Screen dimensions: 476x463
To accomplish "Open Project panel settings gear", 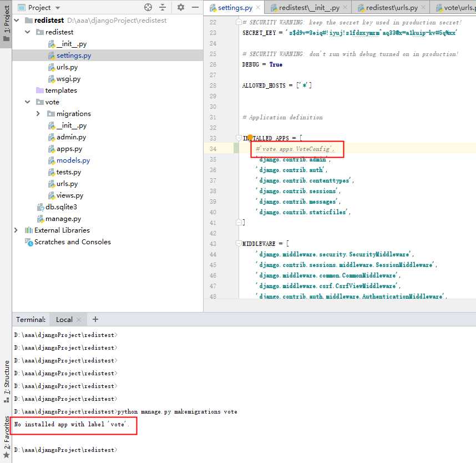I will coord(181,7).
